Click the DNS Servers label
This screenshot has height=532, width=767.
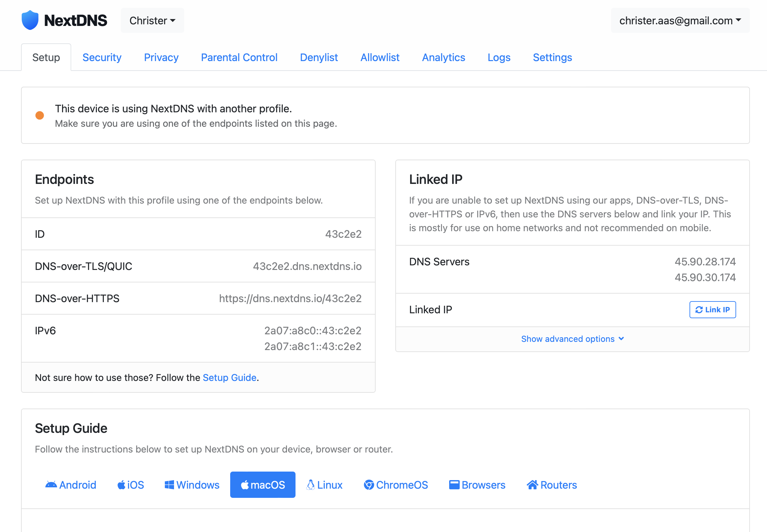click(x=439, y=262)
